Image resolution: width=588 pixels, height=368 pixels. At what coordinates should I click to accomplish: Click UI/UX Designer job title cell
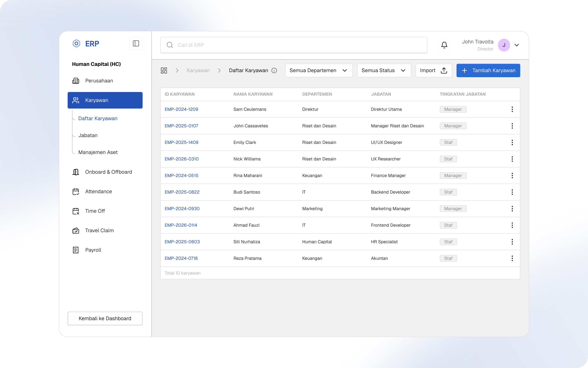(386, 142)
